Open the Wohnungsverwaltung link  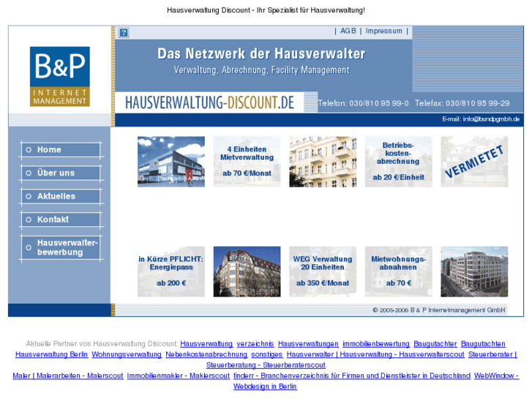coord(127,354)
